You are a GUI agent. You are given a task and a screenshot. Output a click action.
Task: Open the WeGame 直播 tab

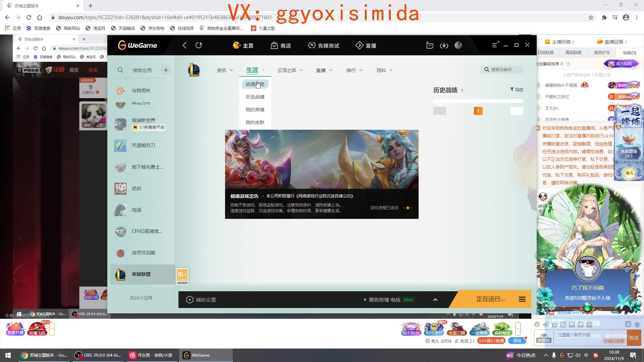pyautogui.click(x=366, y=45)
